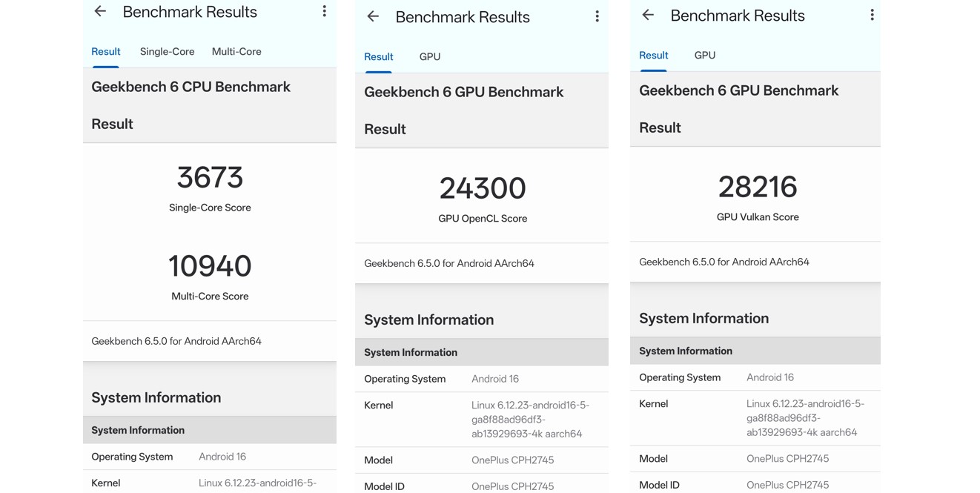Open the three-dot menu on the Vulkan screen

872,14
